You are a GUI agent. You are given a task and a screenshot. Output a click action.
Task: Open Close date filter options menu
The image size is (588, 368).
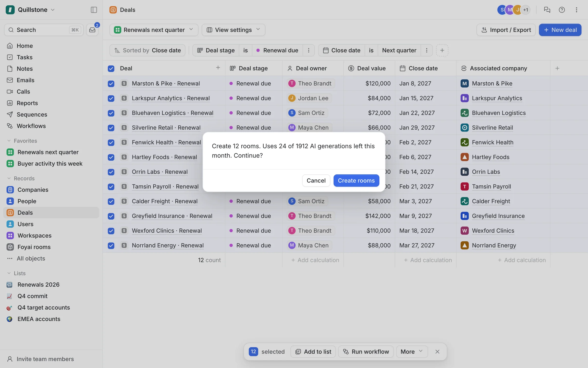427,50
